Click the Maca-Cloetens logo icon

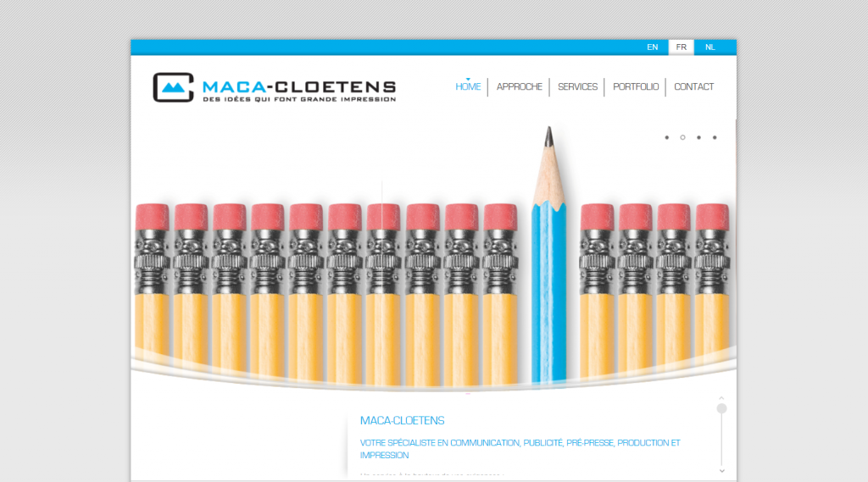(173, 87)
